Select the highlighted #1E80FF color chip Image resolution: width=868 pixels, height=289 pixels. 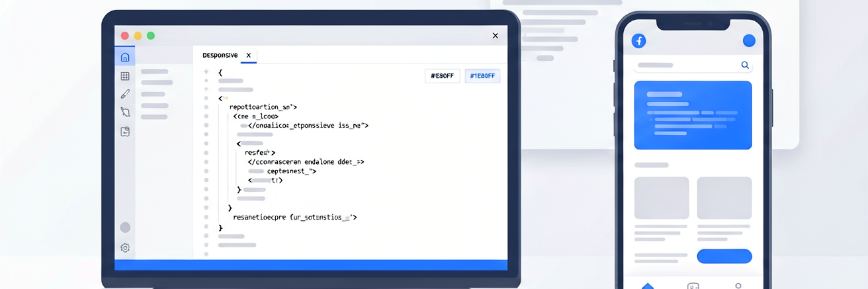tap(482, 76)
